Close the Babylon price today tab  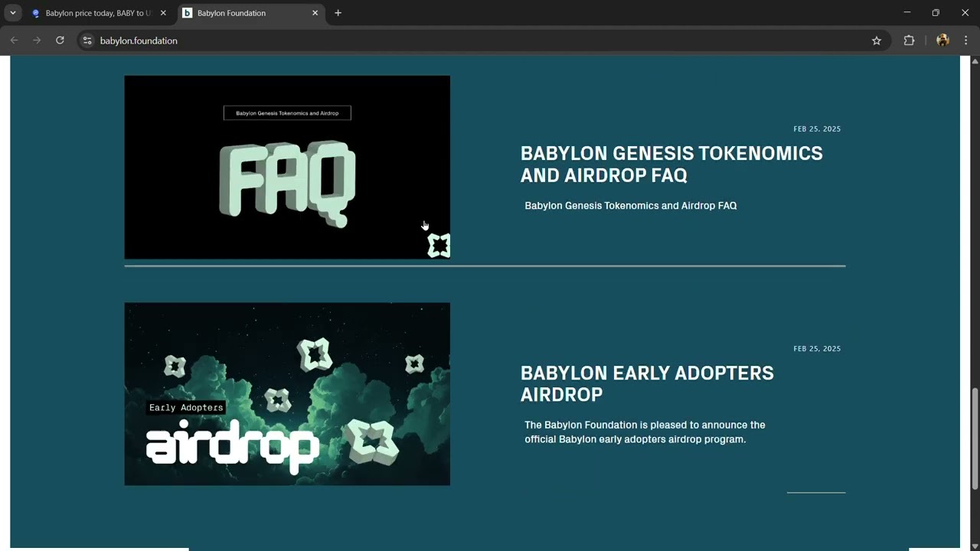[x=163, y=13]
